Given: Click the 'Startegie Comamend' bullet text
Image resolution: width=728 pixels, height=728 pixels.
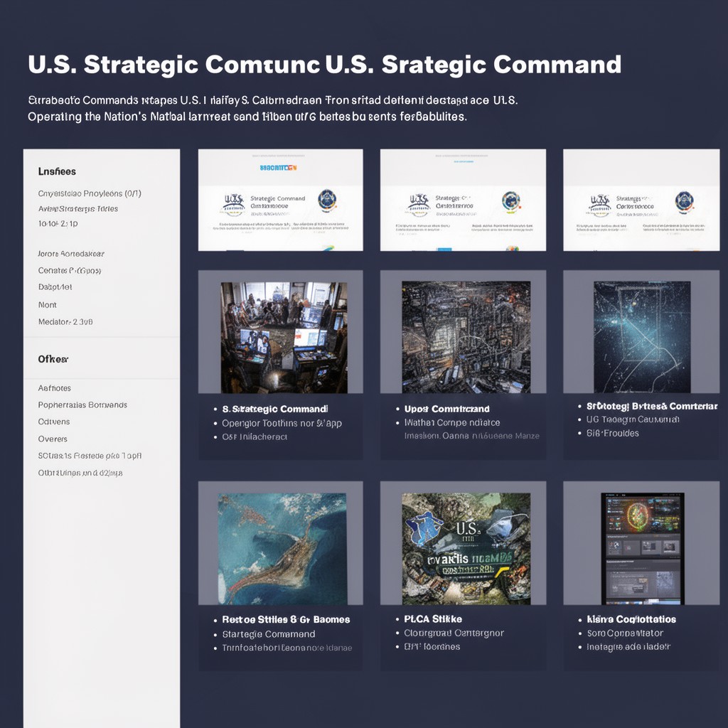Looking at the screenshot, I should click(268, 634).
